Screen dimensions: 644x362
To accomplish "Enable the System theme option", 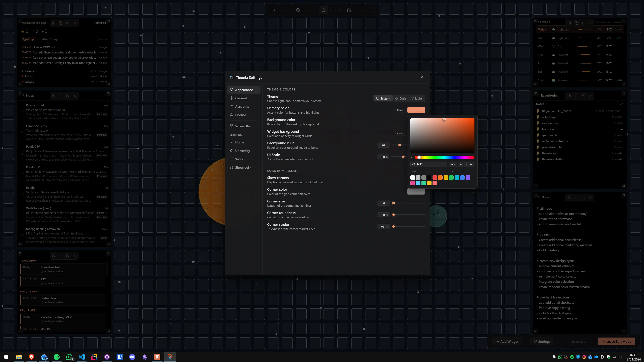I will point(383,98).
